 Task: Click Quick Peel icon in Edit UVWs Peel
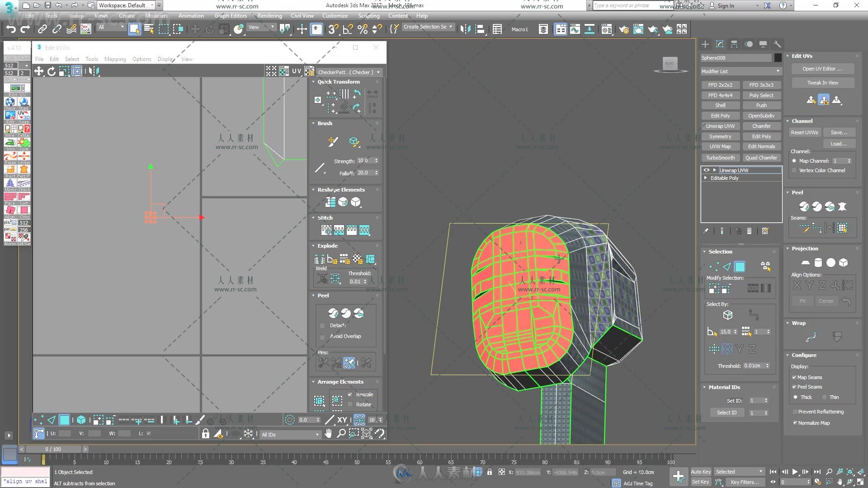tap(333, 313)
